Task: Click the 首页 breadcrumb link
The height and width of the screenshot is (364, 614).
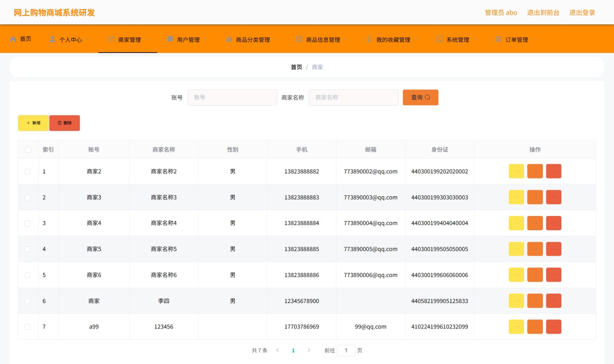Action: coord(296,67)
